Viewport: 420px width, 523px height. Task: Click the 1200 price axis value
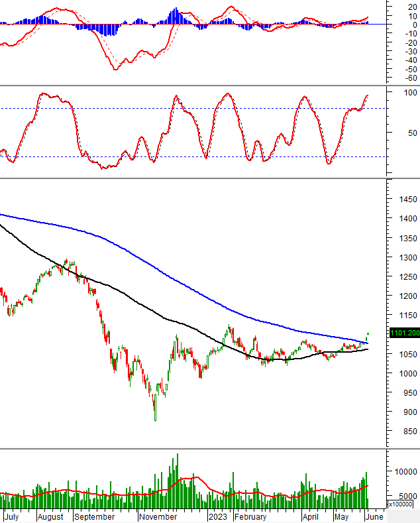tap(408, 296)
